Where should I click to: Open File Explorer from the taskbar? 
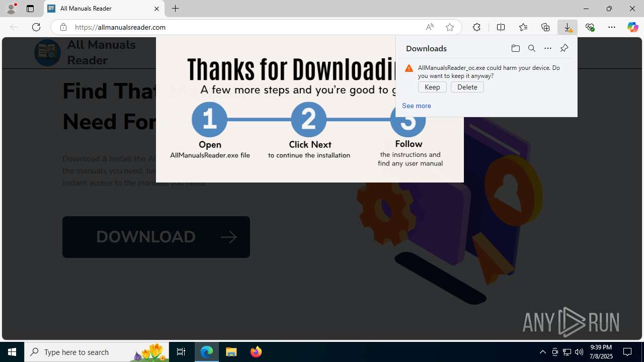231,352
